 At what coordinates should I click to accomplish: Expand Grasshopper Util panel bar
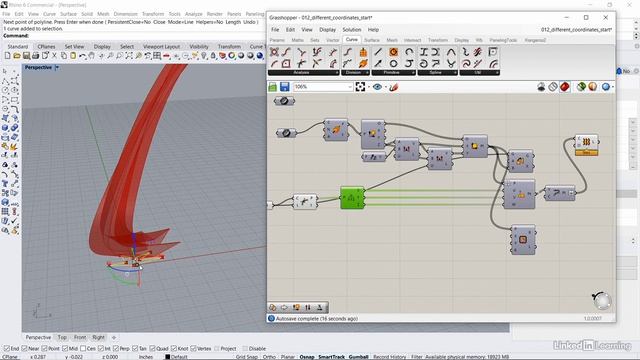coord(480,73)
